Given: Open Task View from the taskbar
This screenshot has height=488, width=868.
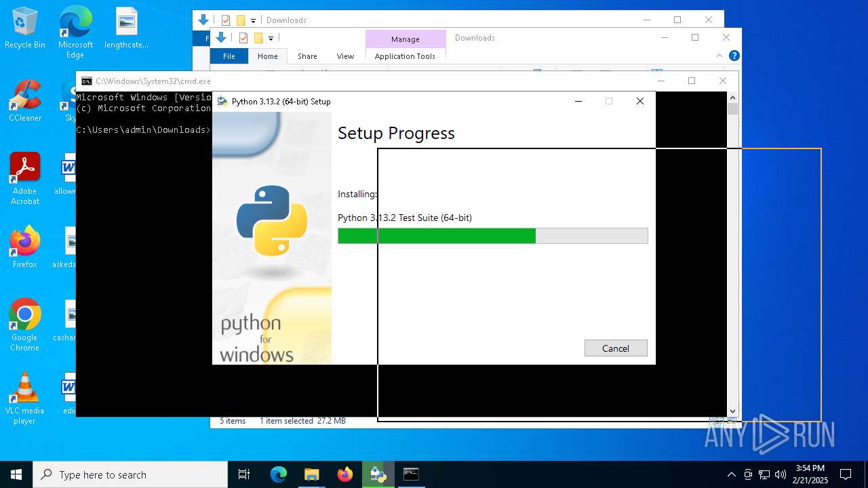Looking at the screenshot, I should click(x=244, y=474).
